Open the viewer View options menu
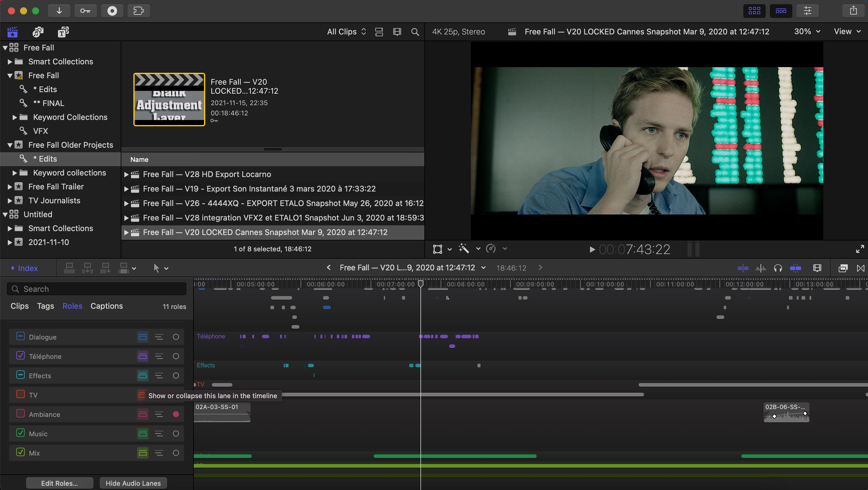The width and height of the screenshot is (868, 490). point(847,31)
